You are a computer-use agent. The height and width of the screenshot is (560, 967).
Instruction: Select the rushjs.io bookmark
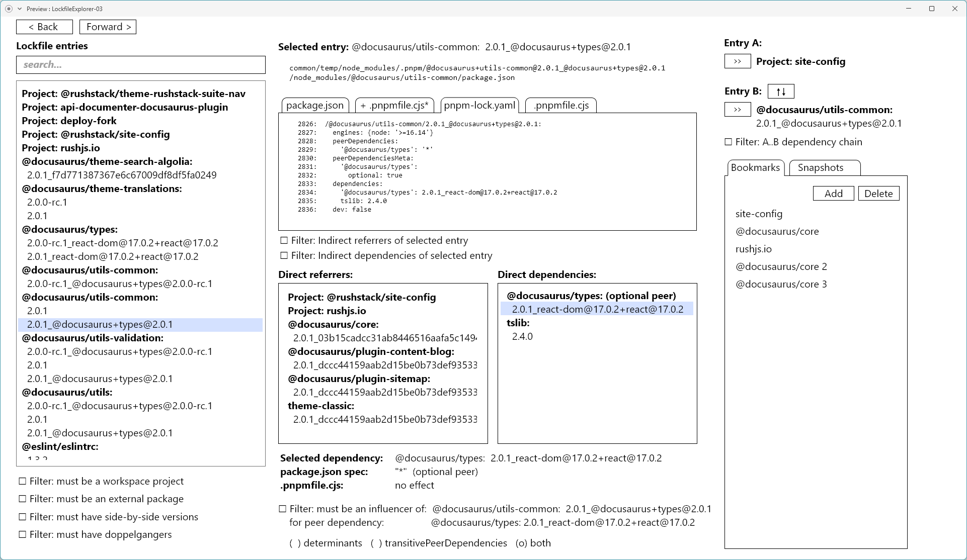tap(754, 249)
